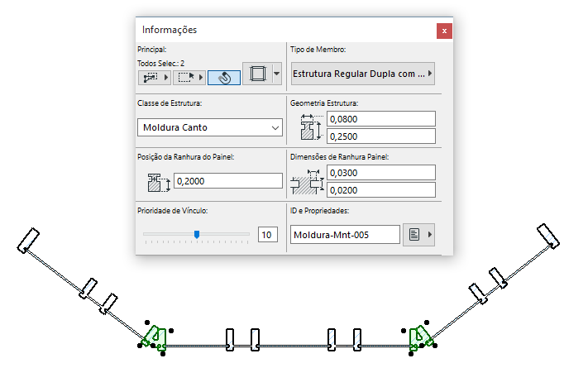Screen dimensions: 588x387
Task: Select the marquee selection method icon
Action: 186,78
